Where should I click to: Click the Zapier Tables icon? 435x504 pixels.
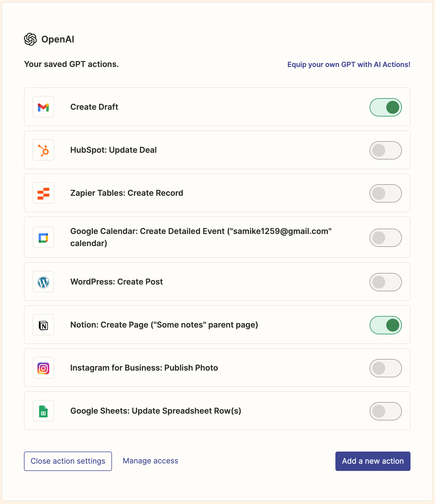[43, 193]
